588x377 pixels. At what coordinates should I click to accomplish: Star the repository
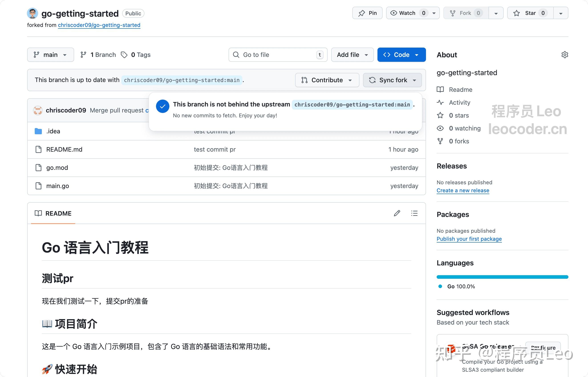coord(529,13)
